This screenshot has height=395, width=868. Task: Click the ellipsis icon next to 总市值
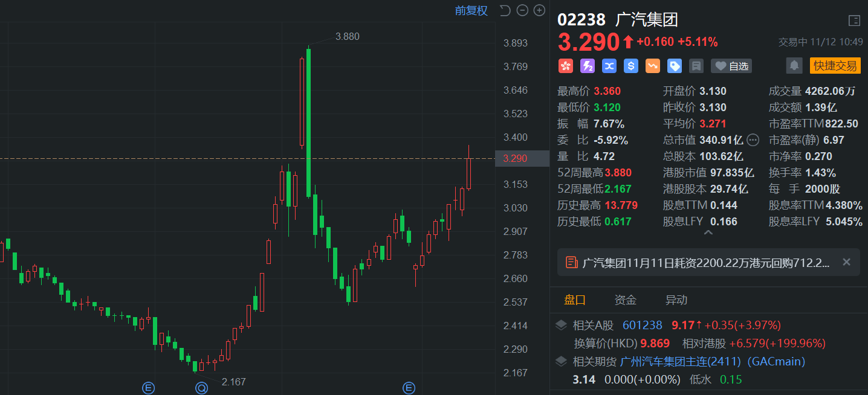(753, 140)
